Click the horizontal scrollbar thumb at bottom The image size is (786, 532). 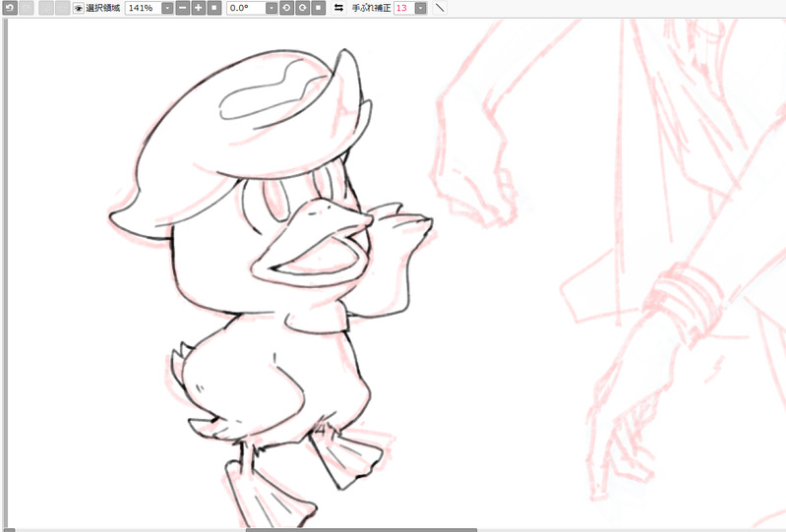tap(361, 529)
